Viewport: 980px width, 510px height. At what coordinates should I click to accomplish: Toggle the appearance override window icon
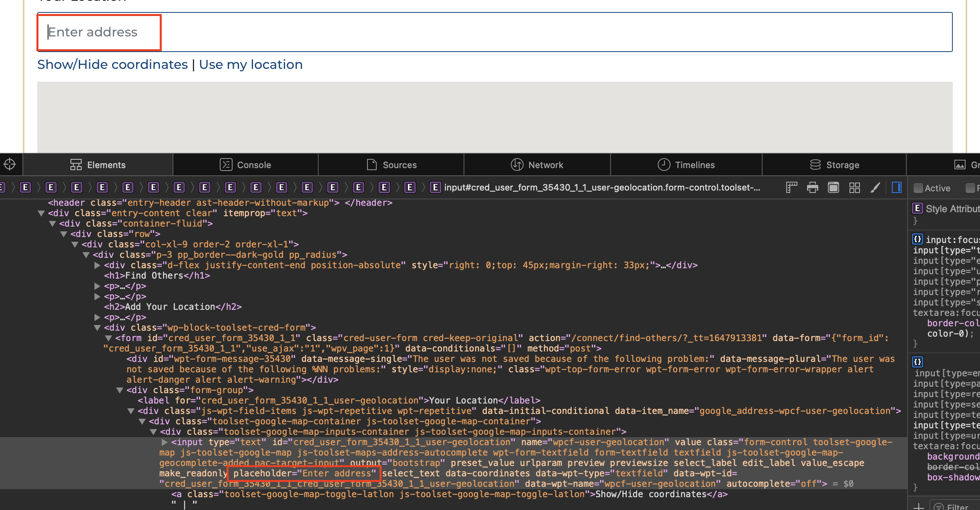pos(833,187)
